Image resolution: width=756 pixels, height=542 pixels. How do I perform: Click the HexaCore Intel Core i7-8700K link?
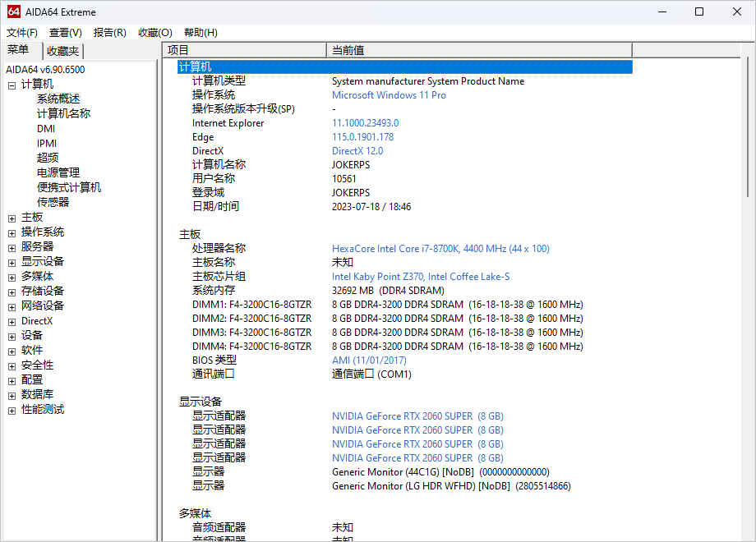pos(440,249)
